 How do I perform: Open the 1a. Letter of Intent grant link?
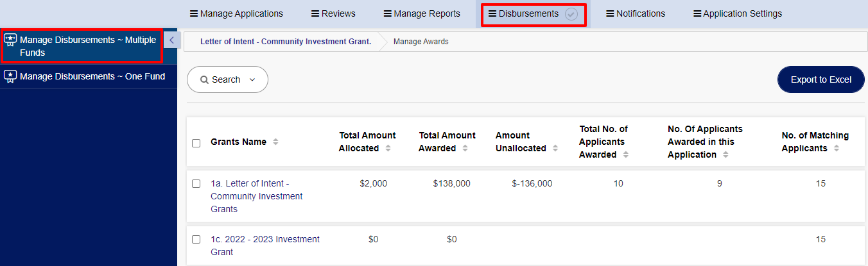tap(257, 196)
